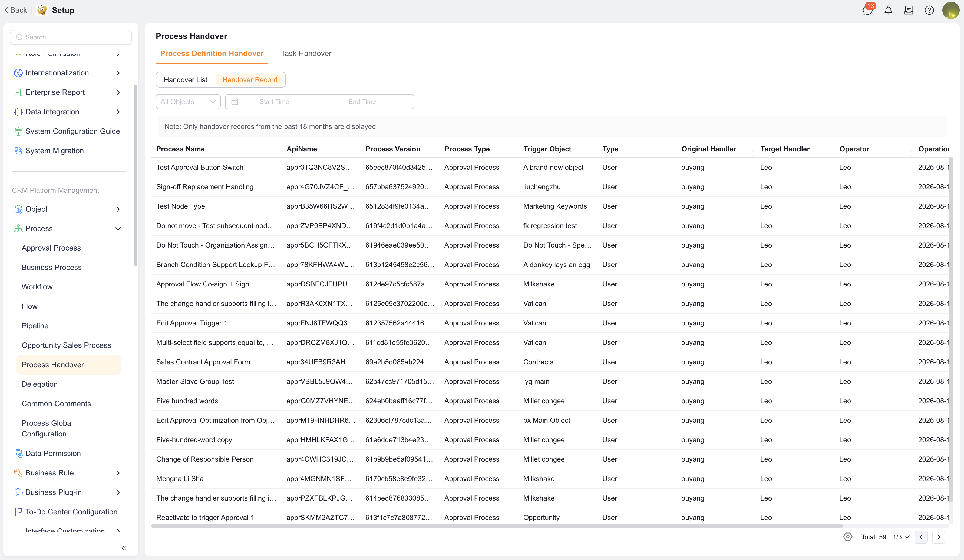Open the All Objects dropdown
The image size is (964, 560).
click(x=188, y=101)
